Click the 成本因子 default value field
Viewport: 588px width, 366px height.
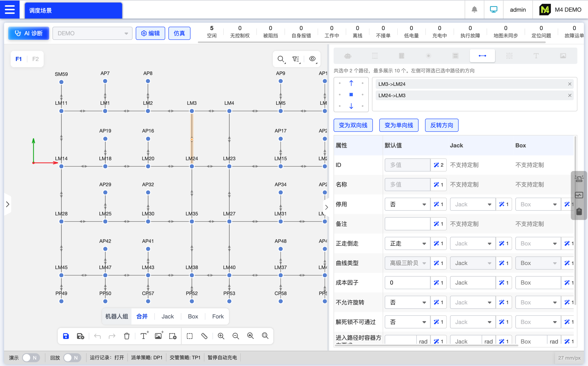[x=407, y=283]
